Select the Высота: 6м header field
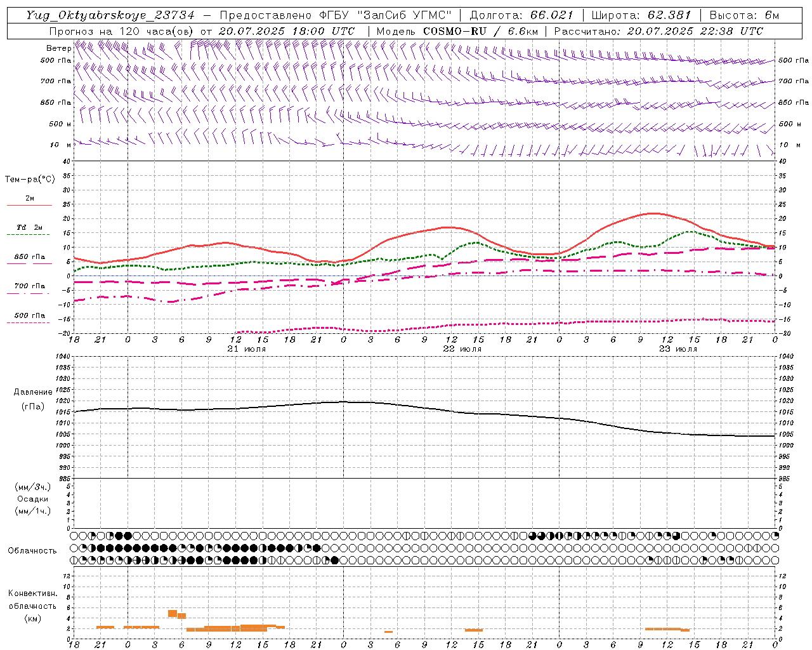The width and height of the screenshot is (812, 650). 744,16
